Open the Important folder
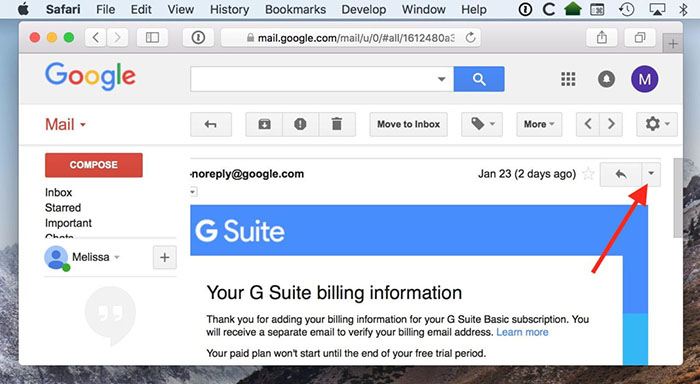 (68, 223)
